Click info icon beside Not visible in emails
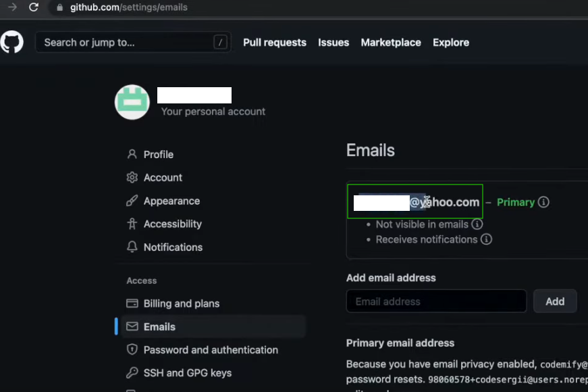This screenshot has width=588, height=392. pyautogui.click(x=477, y=224)
